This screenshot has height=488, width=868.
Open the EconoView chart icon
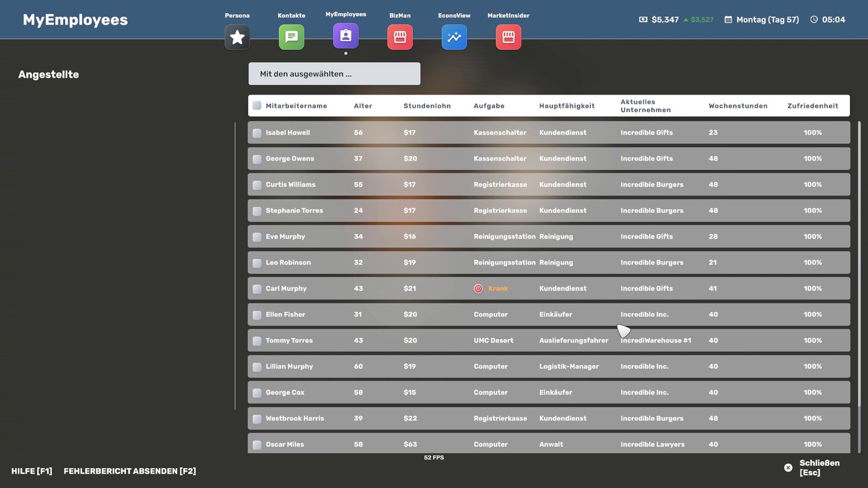coord(454,37)
